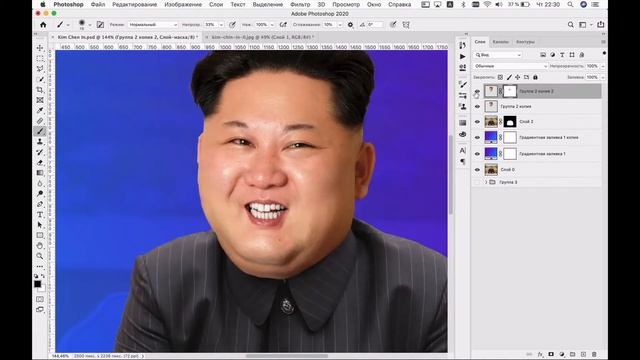Viewport: 640px width, 360px height.
Task: Open the Изображение menu
Action: [x=183, y=4]
